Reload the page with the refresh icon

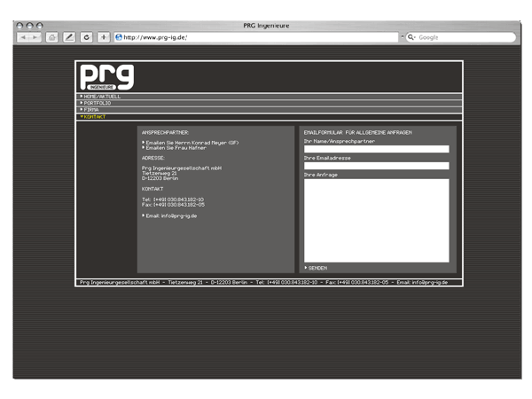point(87,37)
